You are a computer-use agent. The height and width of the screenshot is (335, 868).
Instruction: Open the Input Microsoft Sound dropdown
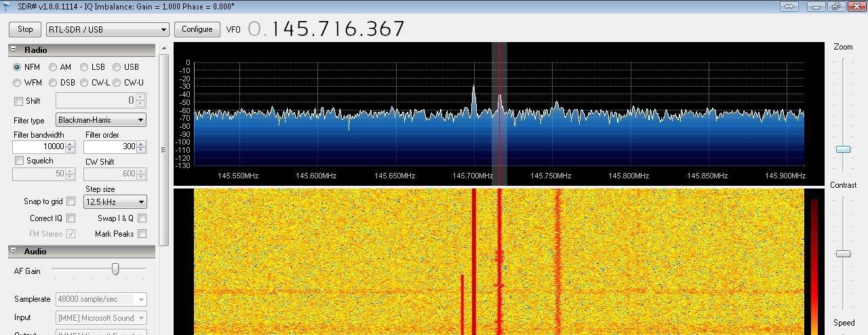pyautogui.click(x=101, y=318)
